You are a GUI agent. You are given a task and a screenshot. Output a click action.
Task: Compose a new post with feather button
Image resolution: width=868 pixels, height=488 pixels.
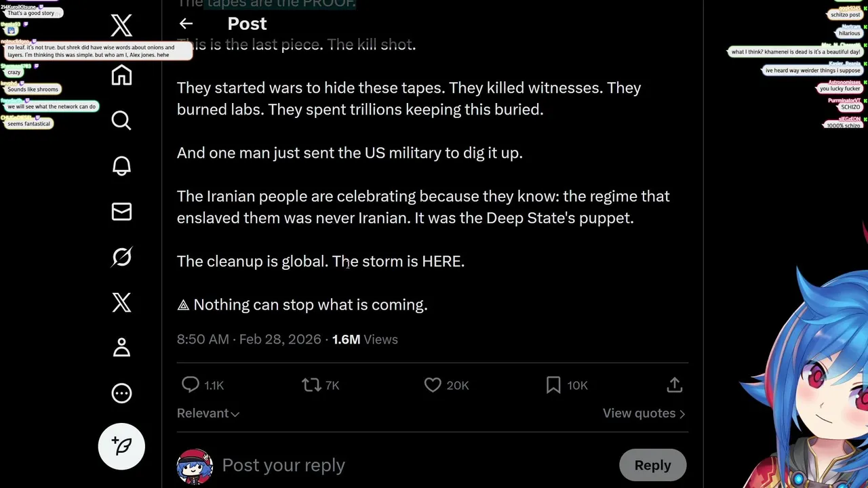[121, 446]
